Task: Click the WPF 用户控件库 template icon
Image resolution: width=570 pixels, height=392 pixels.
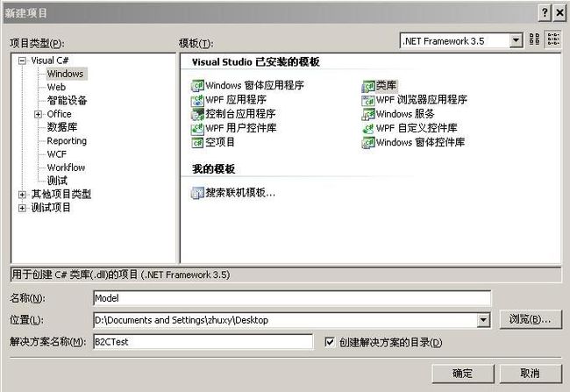Action: [197, 128]
